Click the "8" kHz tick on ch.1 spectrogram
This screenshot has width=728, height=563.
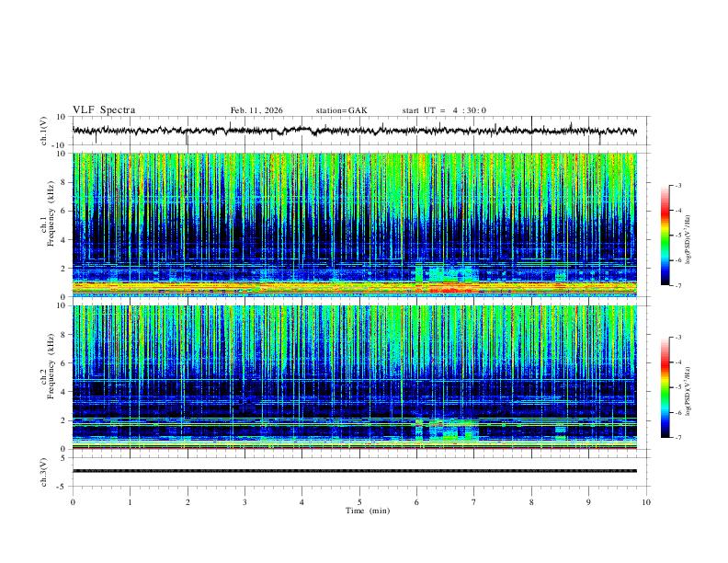tap(63, 182)
